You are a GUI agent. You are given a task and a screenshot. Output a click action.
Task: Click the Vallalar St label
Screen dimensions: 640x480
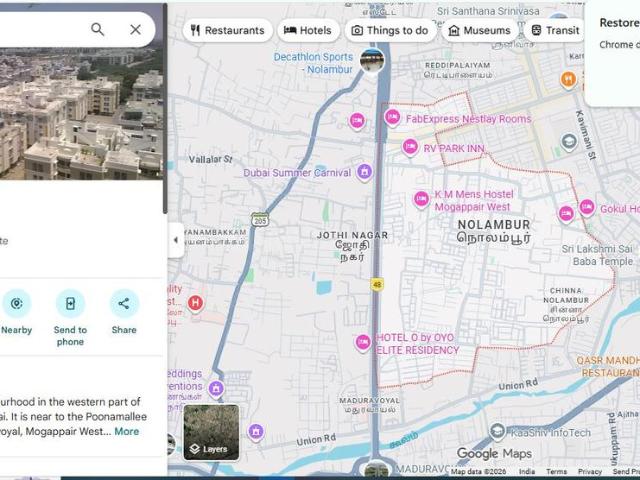point(210,159)
